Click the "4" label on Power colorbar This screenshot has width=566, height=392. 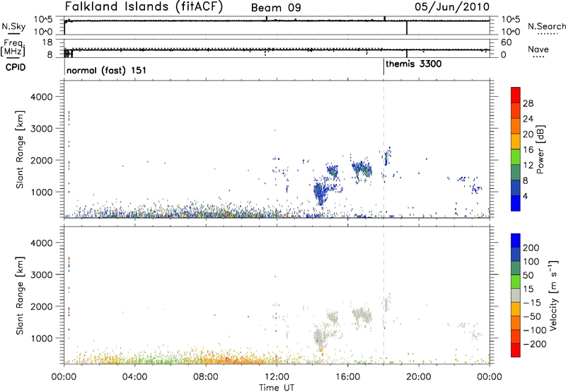525,197
